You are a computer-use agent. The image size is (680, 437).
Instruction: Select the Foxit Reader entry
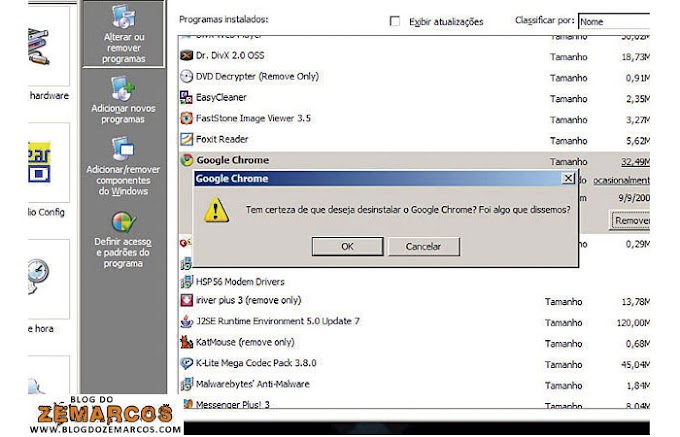tap(222, 139)
